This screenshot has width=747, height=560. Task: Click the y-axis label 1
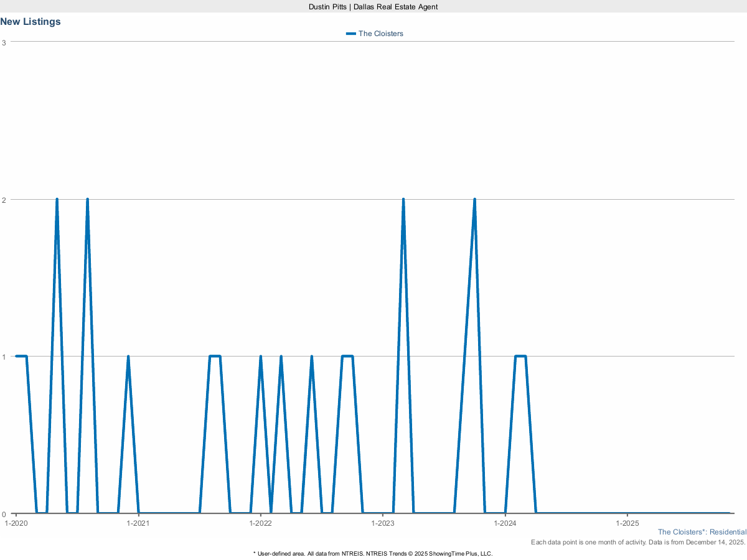[x=4, y=357]
